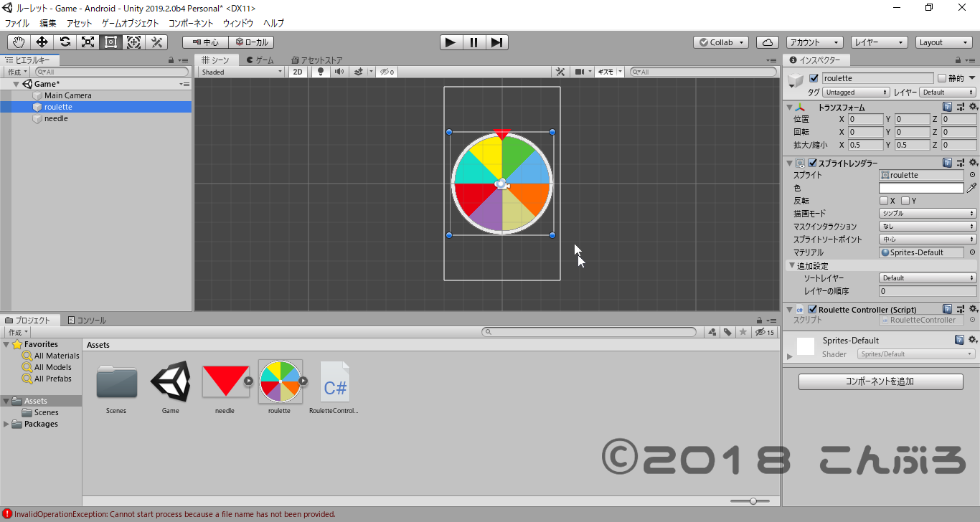This screenshot has height=522, width=980.
Task: Click the コンポーネントを追加 button
Action: pyautogui.click(x=879, y=381)
